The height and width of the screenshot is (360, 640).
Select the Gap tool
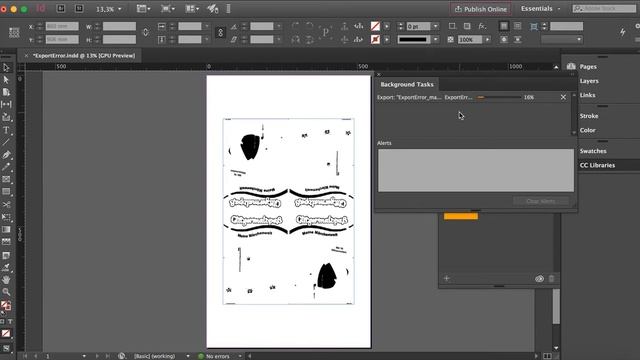click(6, 104)
